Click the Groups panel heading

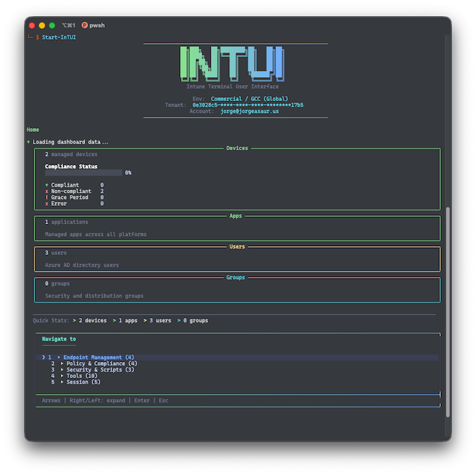pyautogui.click(x=236, y=278)
